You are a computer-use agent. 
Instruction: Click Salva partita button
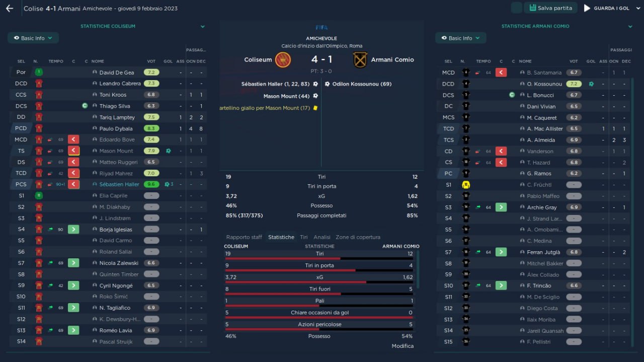click(x=550, y=8)
